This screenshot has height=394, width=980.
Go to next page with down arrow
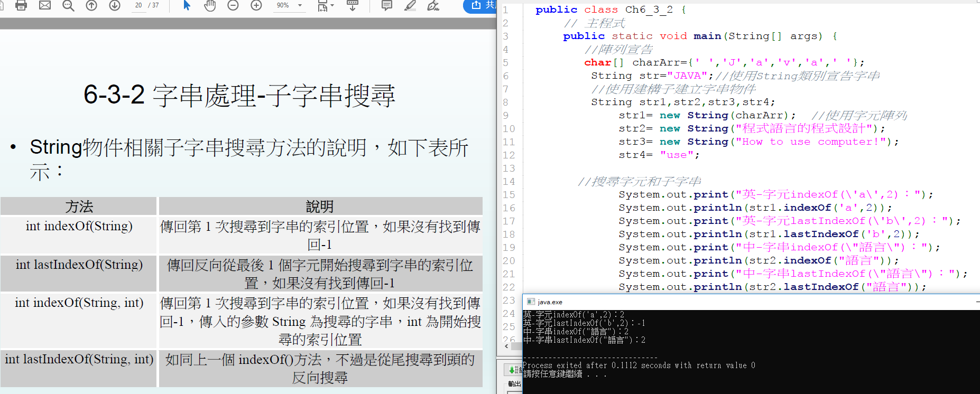tap(115, 5)
